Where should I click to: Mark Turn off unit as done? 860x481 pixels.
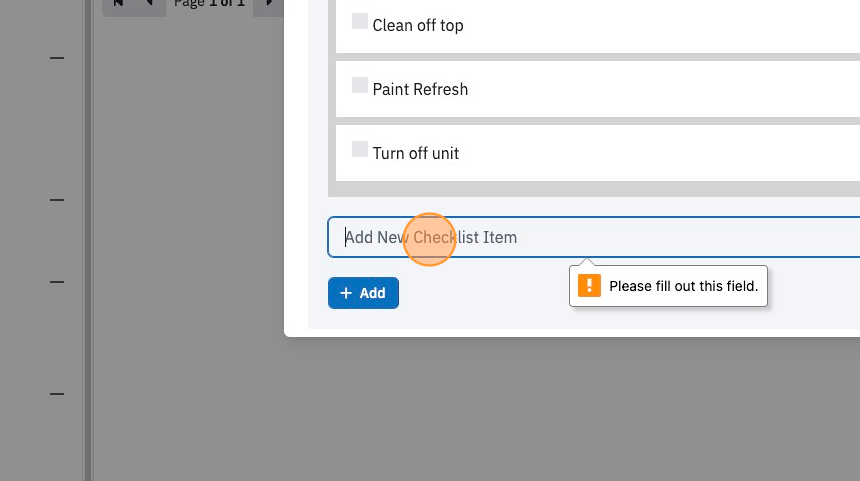360,149
